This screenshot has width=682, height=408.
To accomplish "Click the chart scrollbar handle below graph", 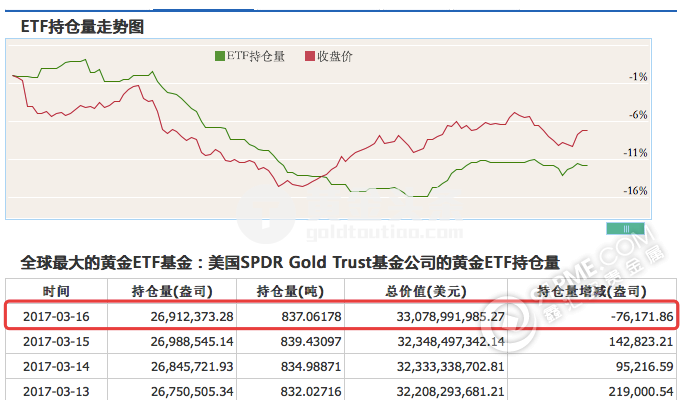I will pyautogui.click(x=625, y=229).
